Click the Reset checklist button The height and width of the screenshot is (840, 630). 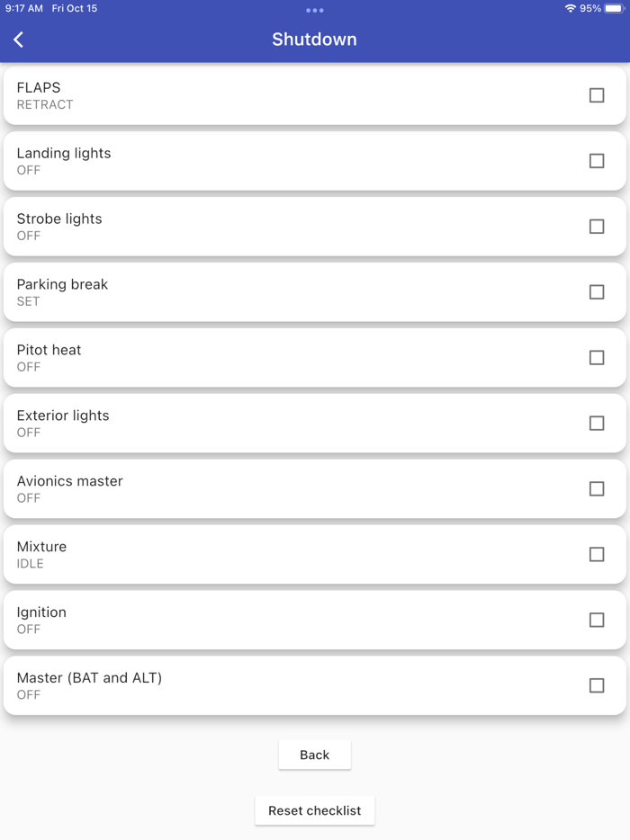(x=314, y=810)
